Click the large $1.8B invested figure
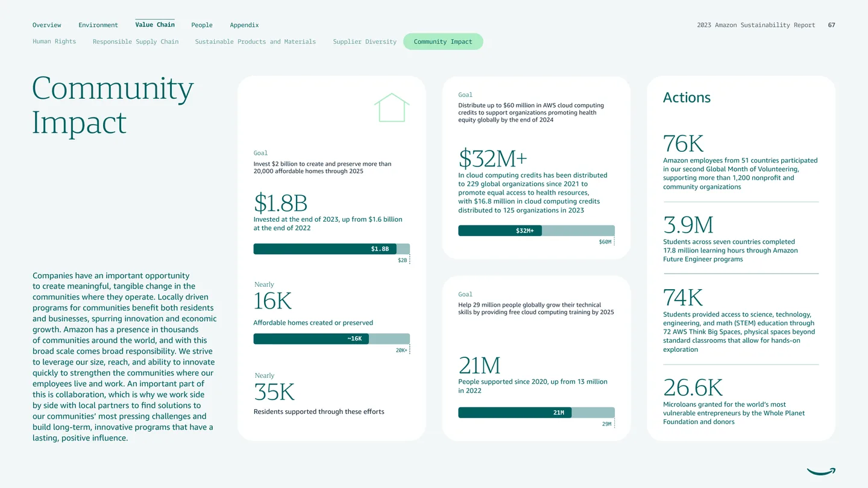 pos(281,203)
